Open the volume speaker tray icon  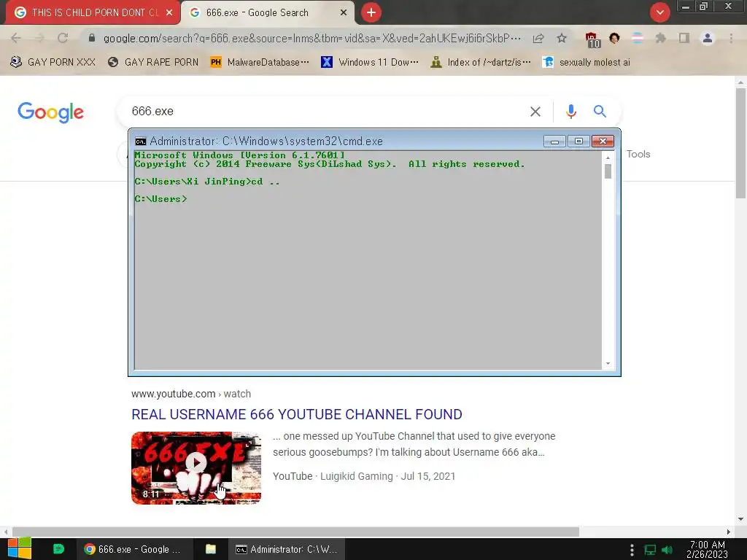pyautogui.click(x=667, y=550)
